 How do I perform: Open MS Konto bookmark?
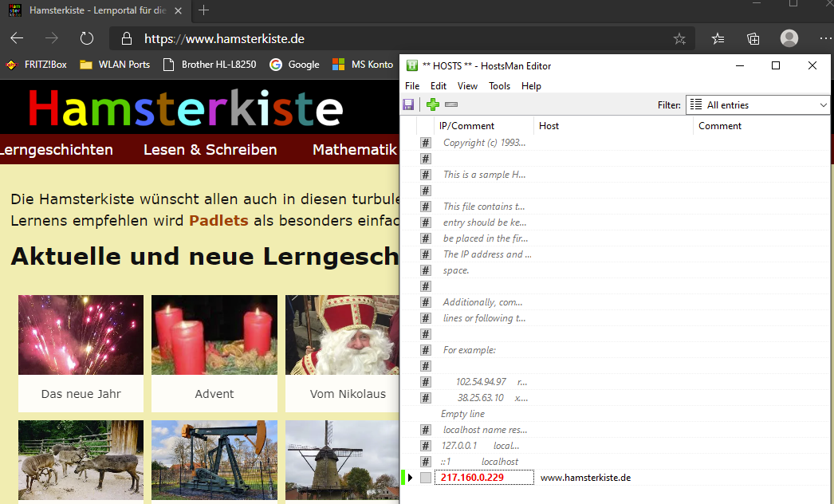point(363,65)
